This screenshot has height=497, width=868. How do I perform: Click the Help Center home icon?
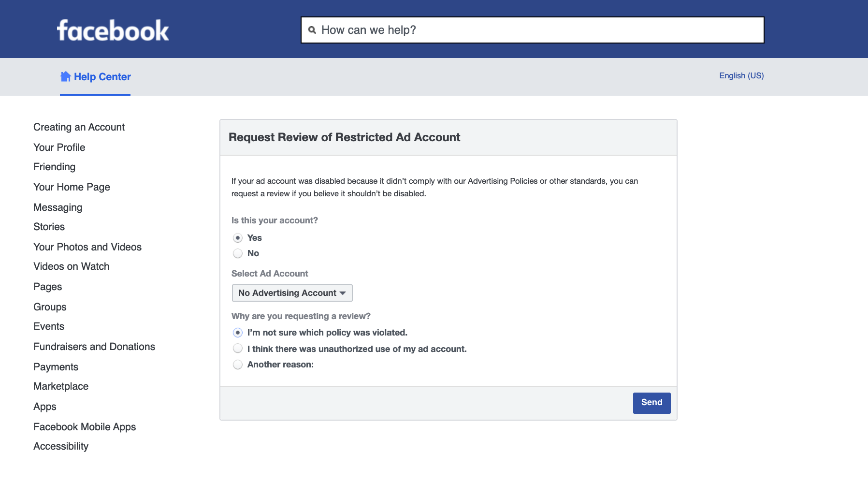coord(66,76)
